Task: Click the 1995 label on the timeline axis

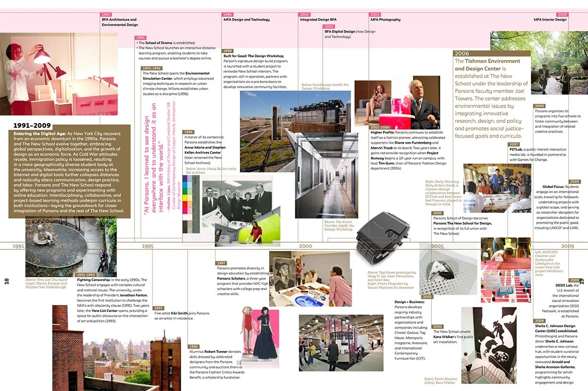Action: tap(148, 246)
